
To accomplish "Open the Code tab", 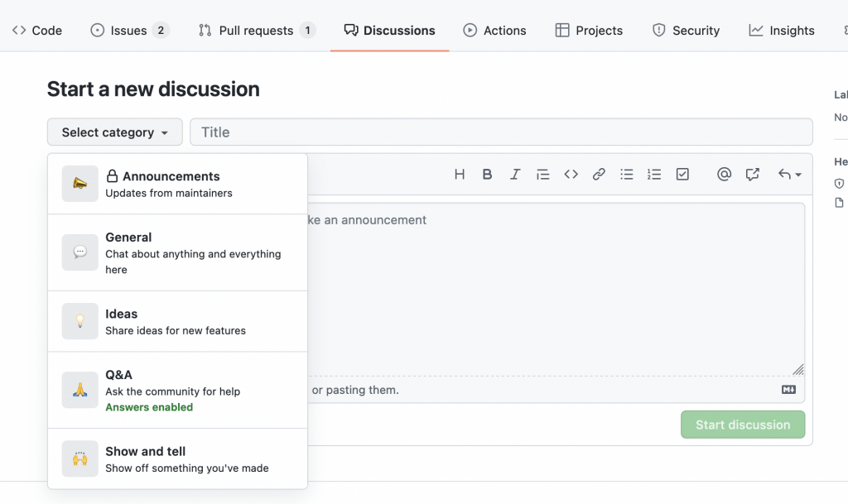I will [37, 31].
